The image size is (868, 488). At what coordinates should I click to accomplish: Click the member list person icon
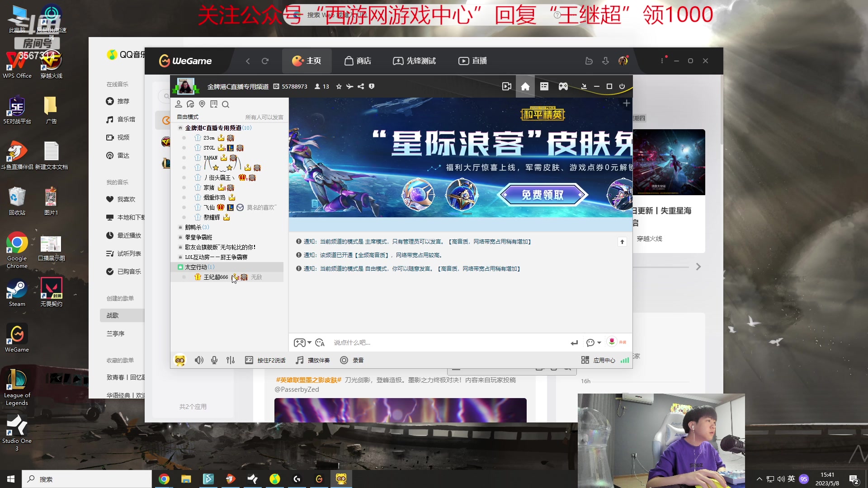(x=179, y=104)
